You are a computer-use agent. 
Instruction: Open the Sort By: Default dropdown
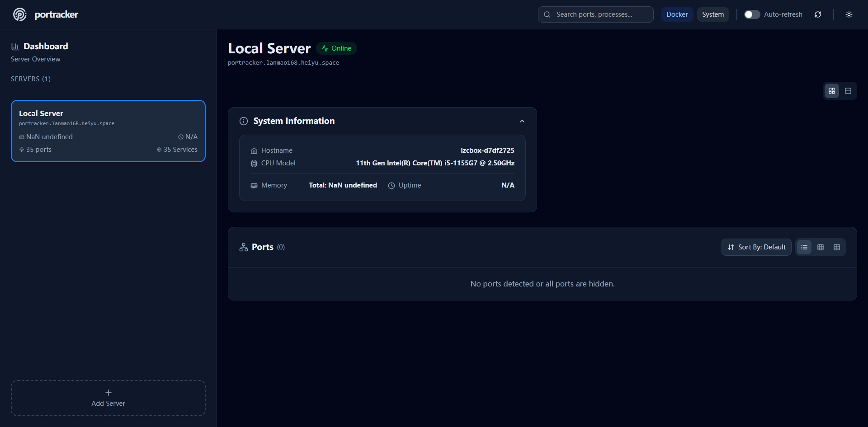pos(756,247)
